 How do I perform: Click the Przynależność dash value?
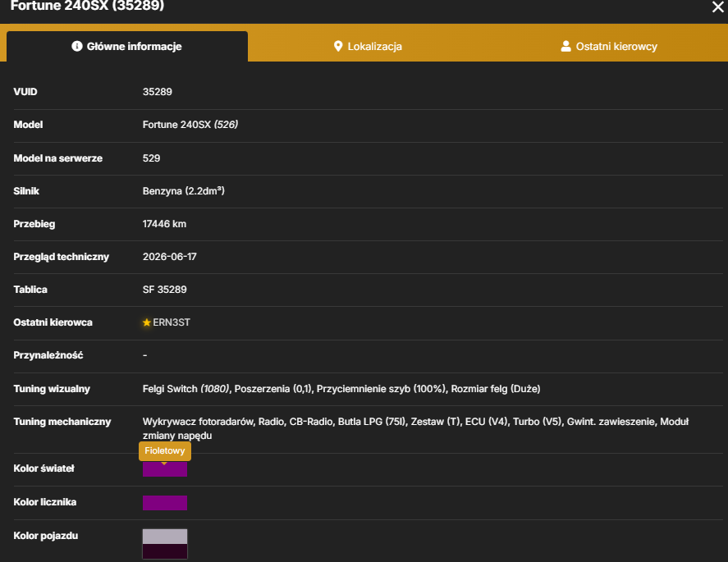[x=144, y=355]
